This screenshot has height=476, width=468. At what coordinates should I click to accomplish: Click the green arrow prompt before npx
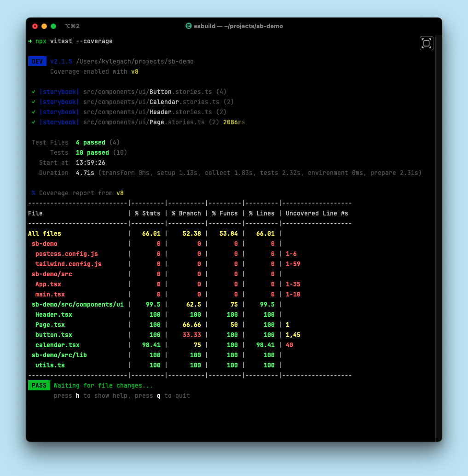coord(30,41)
